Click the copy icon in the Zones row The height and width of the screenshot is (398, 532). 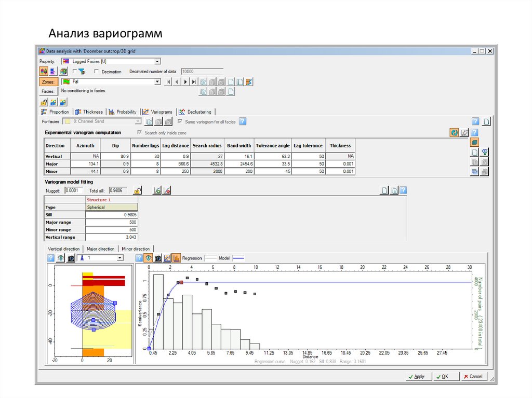click(203, 81)
